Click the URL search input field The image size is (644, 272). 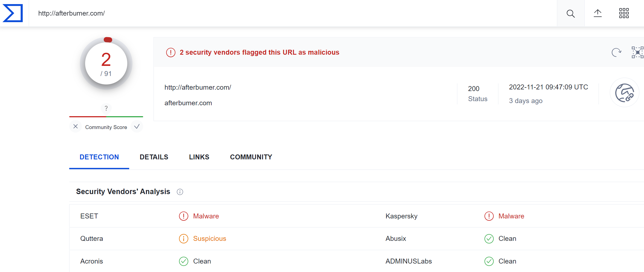(274, 13)
